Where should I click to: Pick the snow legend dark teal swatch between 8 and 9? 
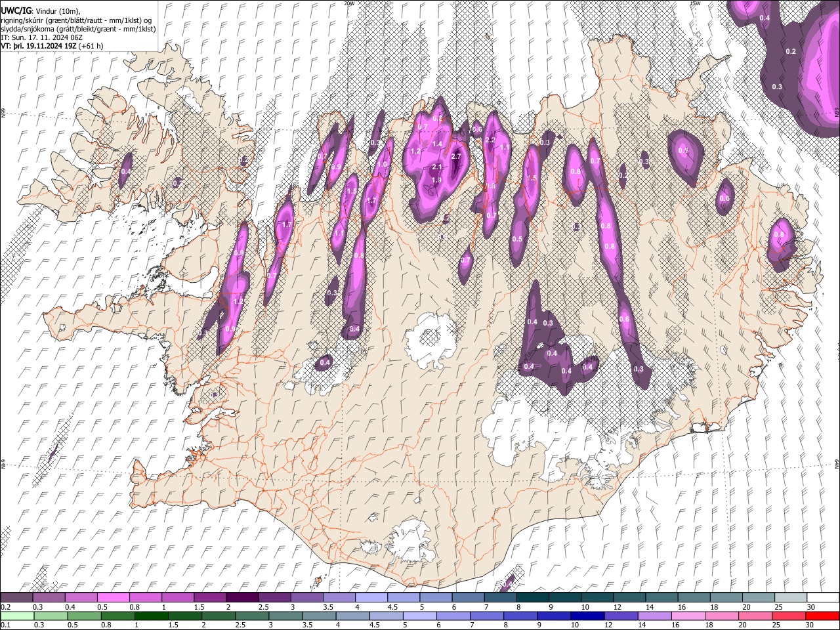533,598
